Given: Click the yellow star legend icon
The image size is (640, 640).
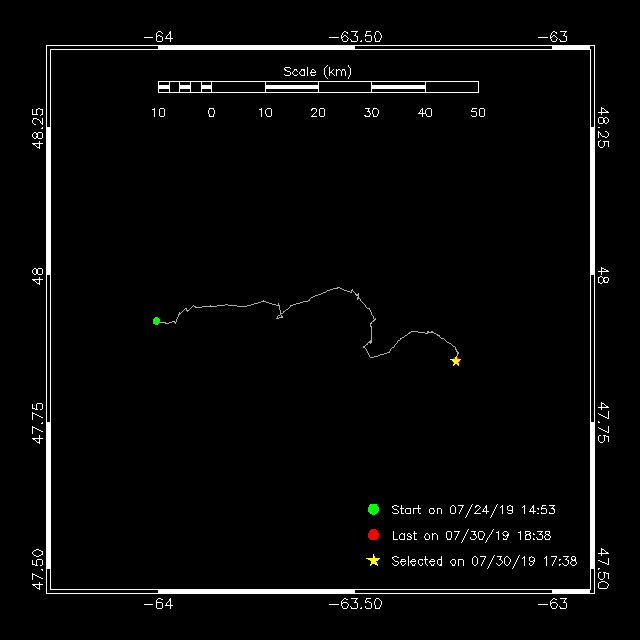Looking at the screenshot, I should click(373, 561).
